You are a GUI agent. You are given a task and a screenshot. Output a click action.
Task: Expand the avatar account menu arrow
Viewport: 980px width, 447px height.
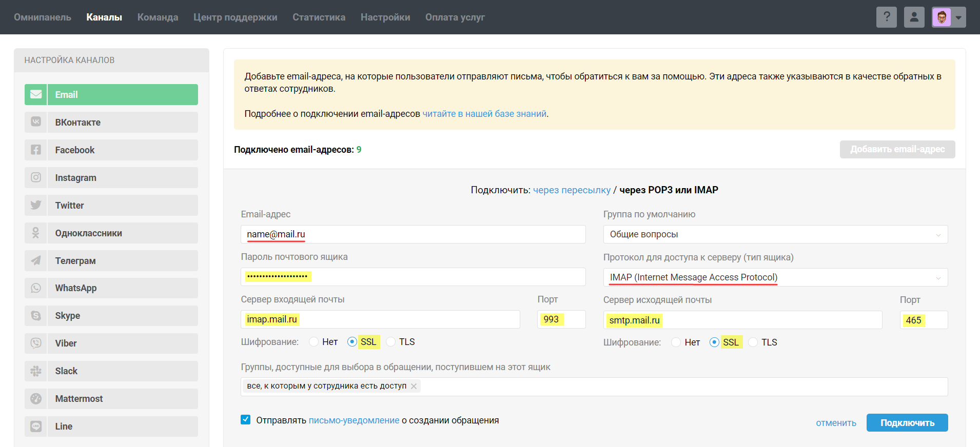tap(958, 17)
